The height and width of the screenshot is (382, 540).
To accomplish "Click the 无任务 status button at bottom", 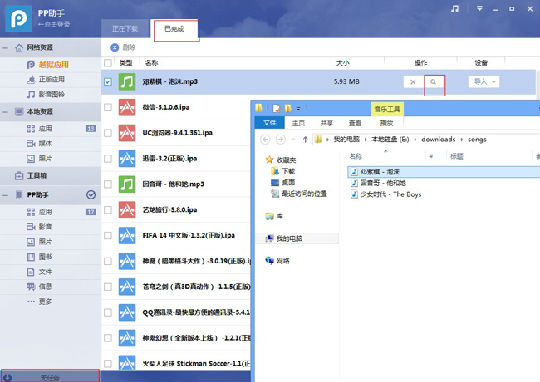I will (50, 376).
